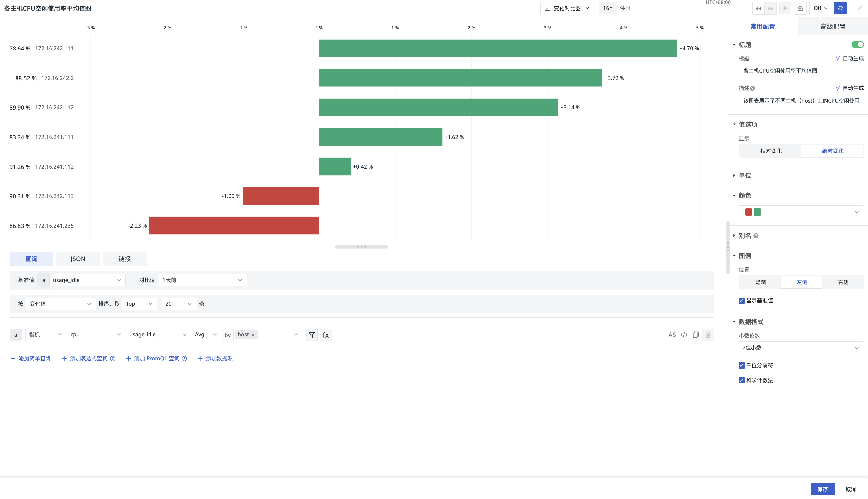Click the blue refresh icon button
Screen dimensions: 868x499
point(840,8)
